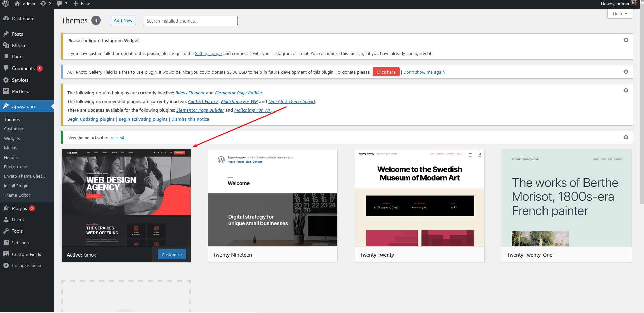
Task: Dismiss the ACF Photo Gallery notice
Action: pyautogui.click(x=626, y=72)
